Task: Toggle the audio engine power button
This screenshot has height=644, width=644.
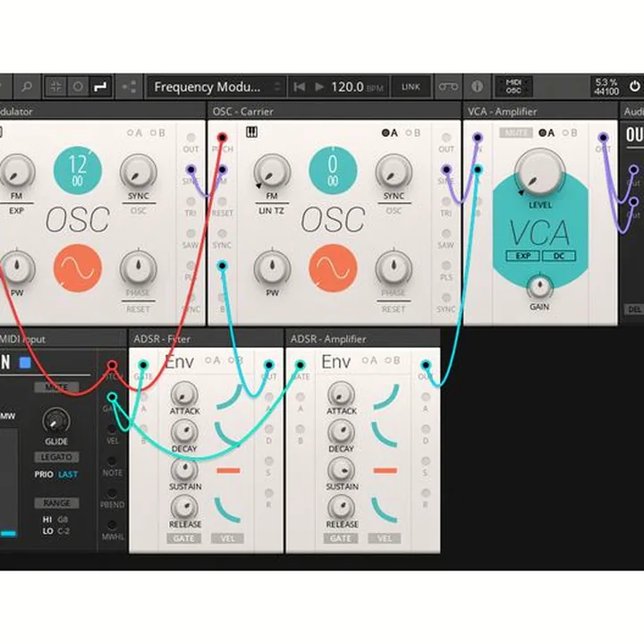Action: 634,87
